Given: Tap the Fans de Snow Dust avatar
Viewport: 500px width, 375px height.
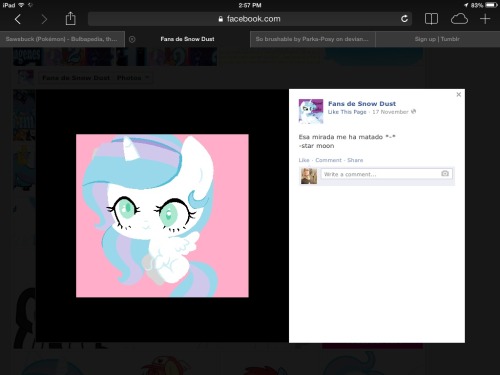Looking at the screenshot, I should pos(311,111).
